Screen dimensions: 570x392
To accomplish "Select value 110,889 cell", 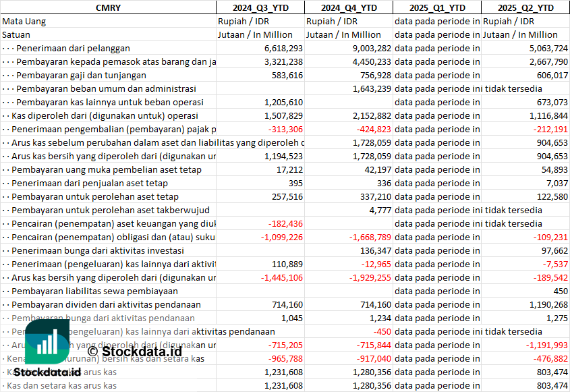I will click(x=260, y=264).
